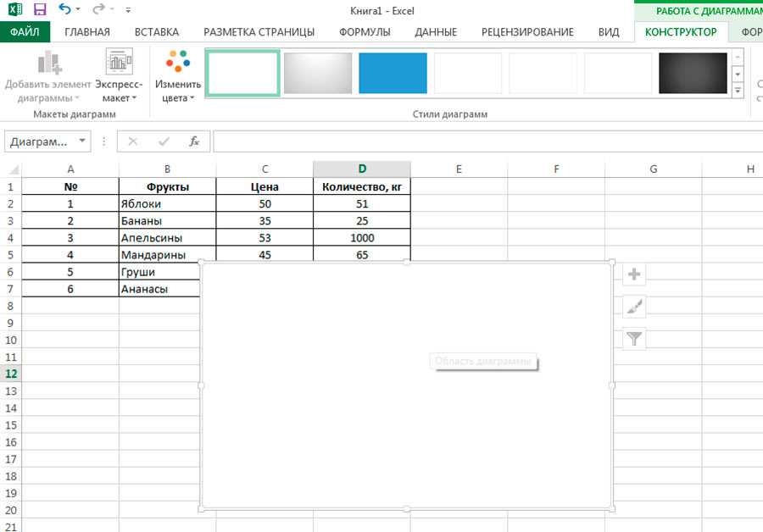This screenshot has height=532, width=763.
Task: Open the ДАННЫЕ tab
Action: [436, 32]
